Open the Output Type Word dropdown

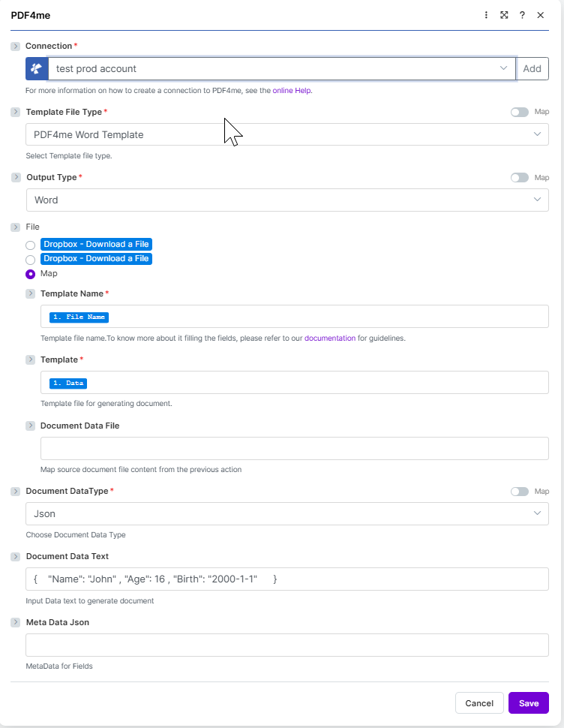click(287, 200)
